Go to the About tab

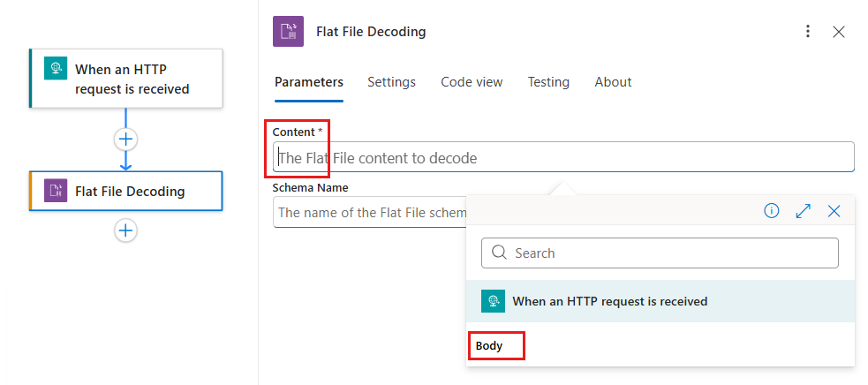tap(613, 82)
